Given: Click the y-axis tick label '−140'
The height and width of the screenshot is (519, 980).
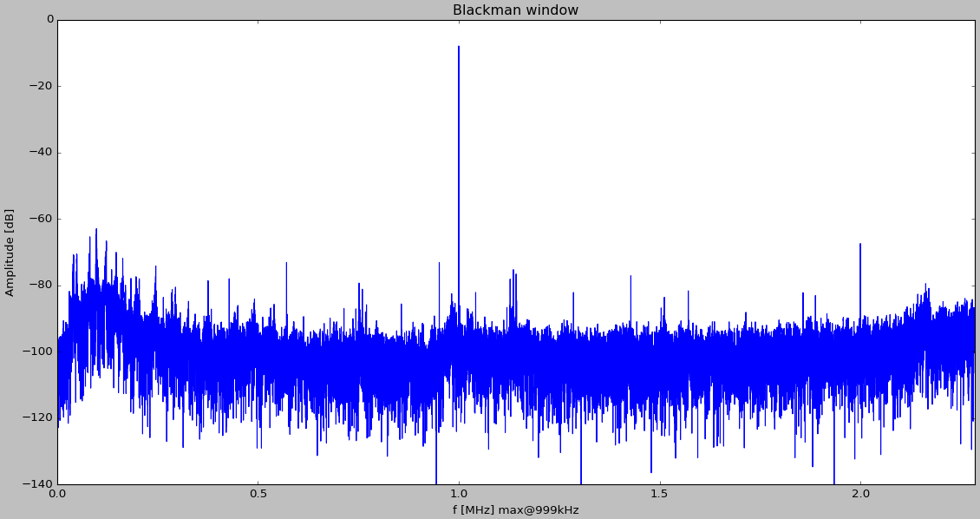Looking at the screenshot, I should pyautogui.click(x=38, y=484).
